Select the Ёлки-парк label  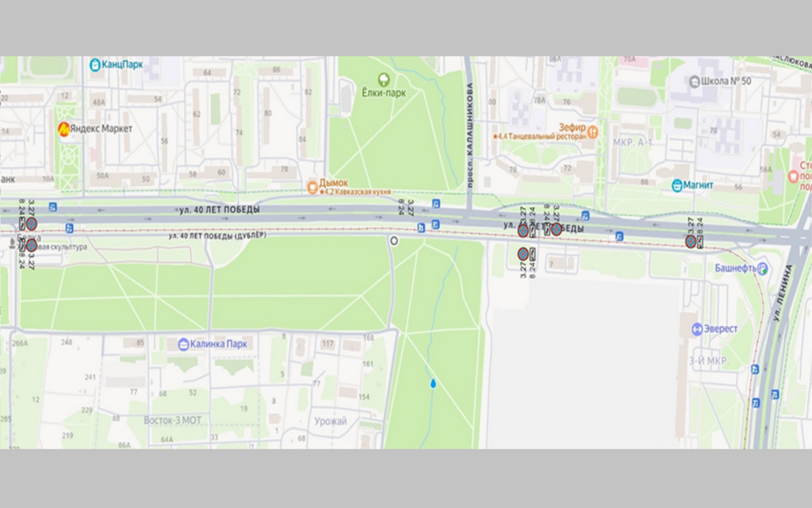pos(384,93)
